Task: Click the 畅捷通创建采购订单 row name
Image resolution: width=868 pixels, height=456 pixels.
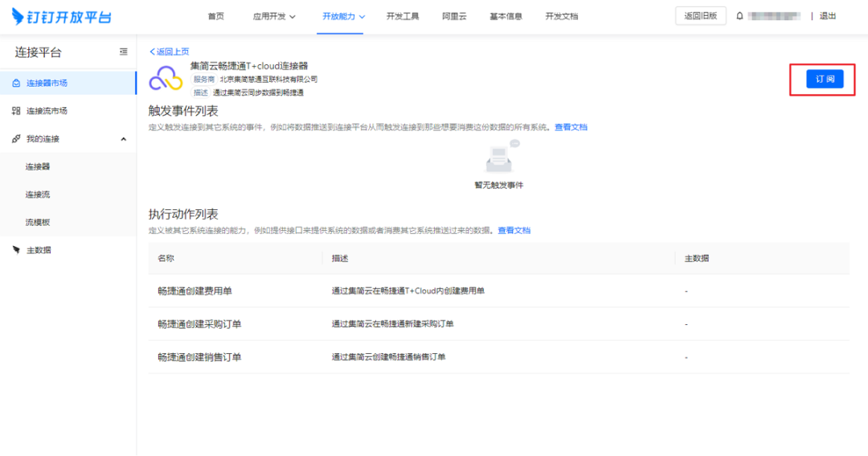Action: (199, 324)
